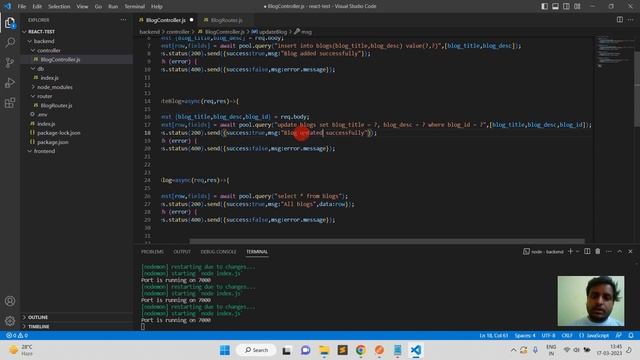Viewport: 640px width, 360px height.
Task: Open Run and Debug view
Action: pos(10,82)
